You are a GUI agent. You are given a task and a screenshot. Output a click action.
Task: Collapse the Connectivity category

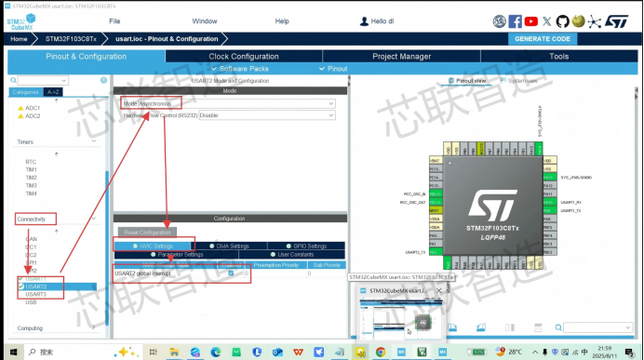(94, 219)
